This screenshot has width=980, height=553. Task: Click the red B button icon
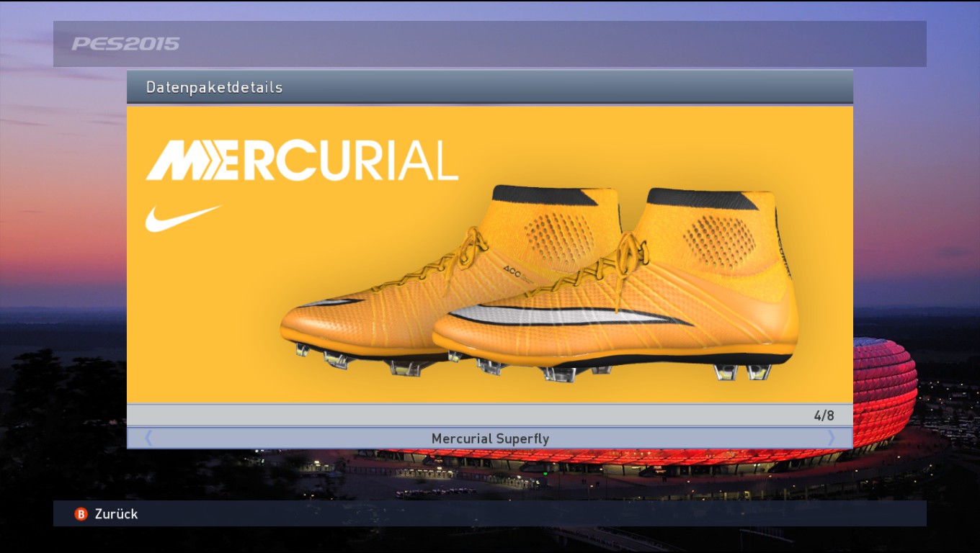point(81,514)
